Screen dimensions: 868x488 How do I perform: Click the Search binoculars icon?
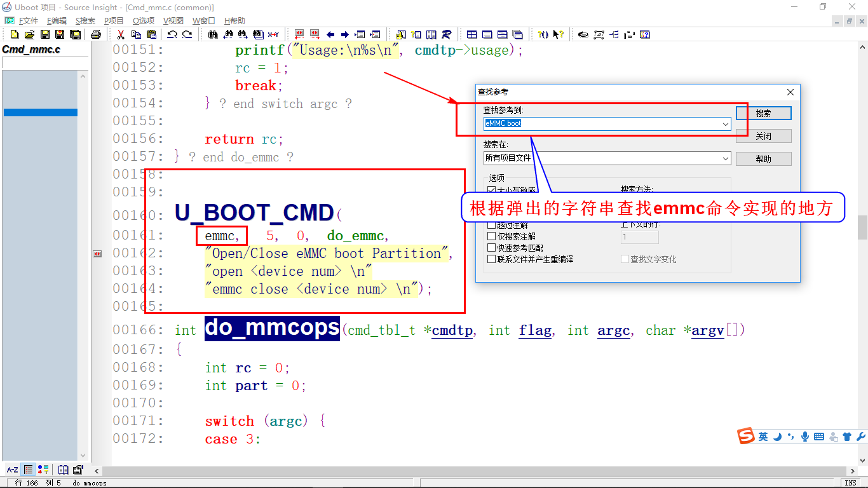coord(213,34)
